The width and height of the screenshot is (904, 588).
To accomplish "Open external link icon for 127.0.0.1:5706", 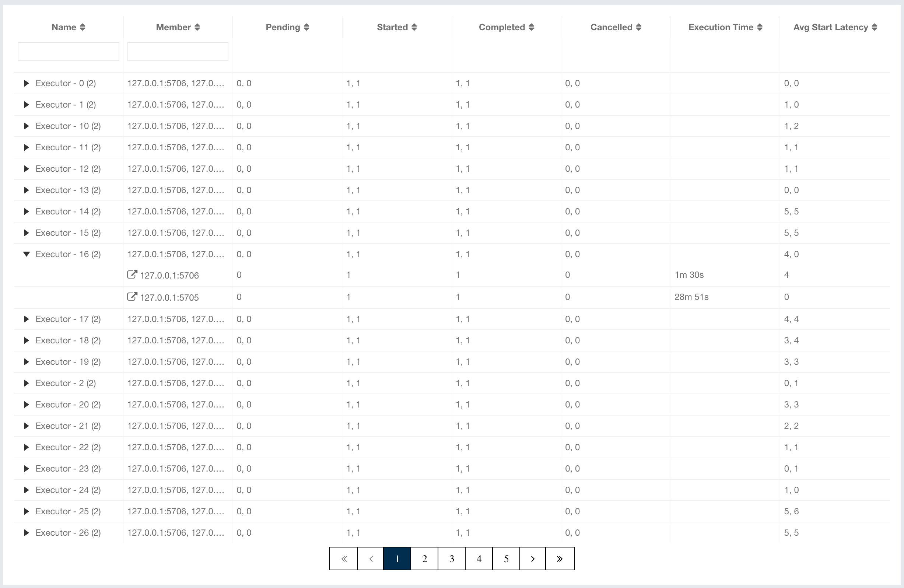I will 132,274.
